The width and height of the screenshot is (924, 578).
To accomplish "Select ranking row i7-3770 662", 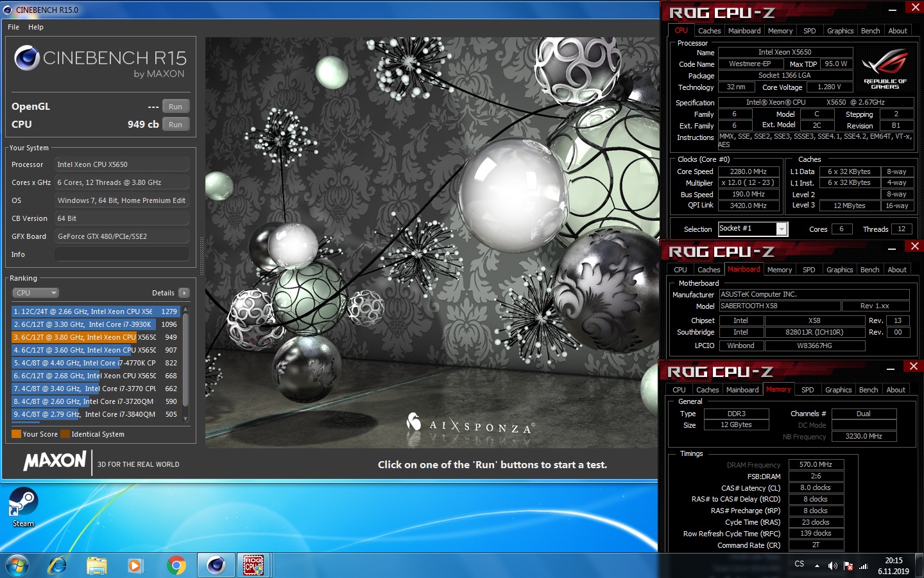I will 96,389.
